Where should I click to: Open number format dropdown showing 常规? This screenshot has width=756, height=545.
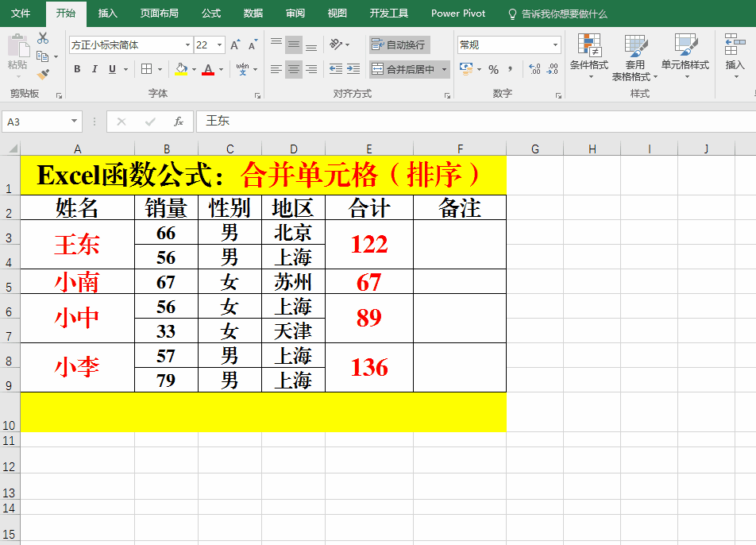tap(554, 45)
